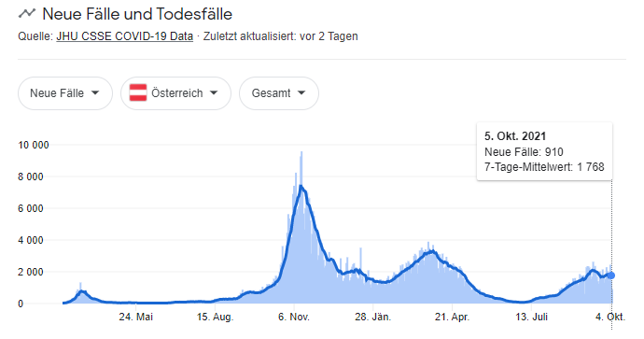
Task: Click the November peak of the chart
Action: point(301,186)
